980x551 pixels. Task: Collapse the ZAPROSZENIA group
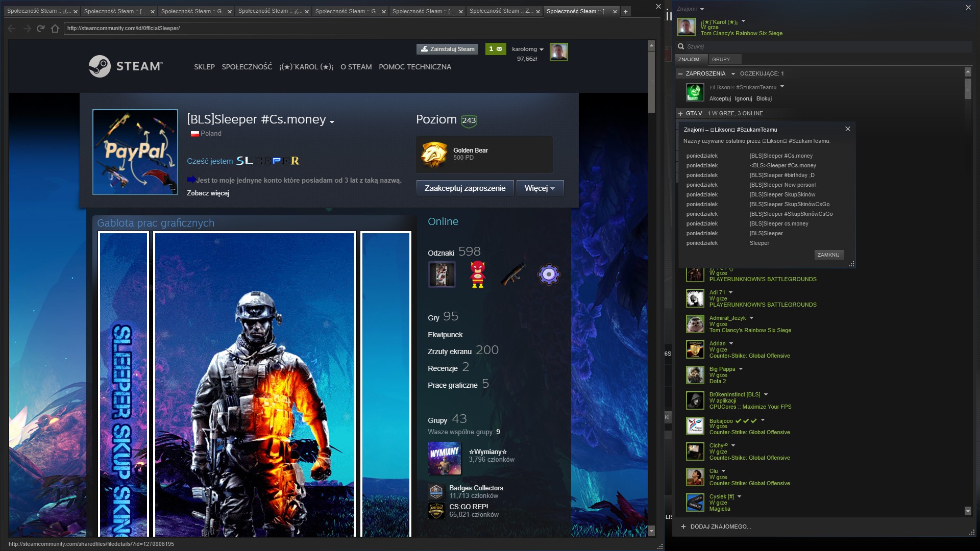[680, 74]
